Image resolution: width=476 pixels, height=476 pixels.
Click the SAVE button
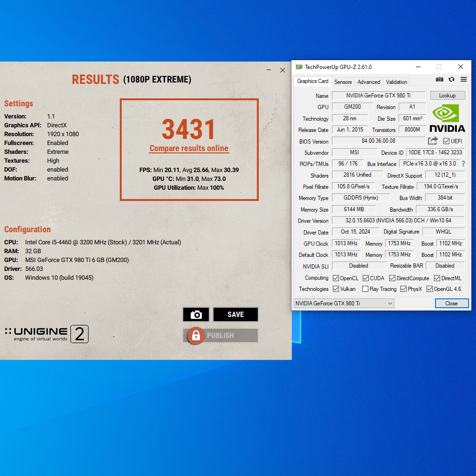(235, 315)
